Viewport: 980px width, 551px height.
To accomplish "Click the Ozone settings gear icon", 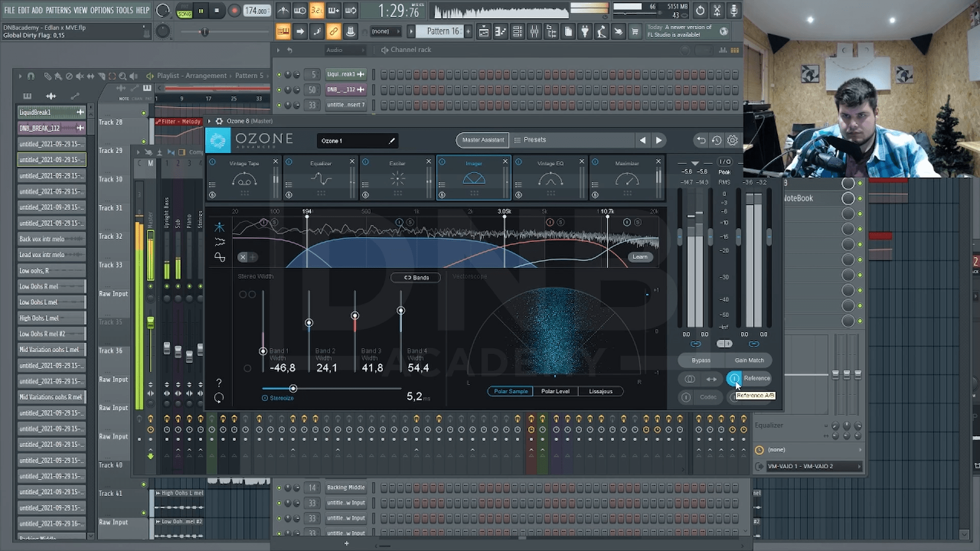I will 732,140.
